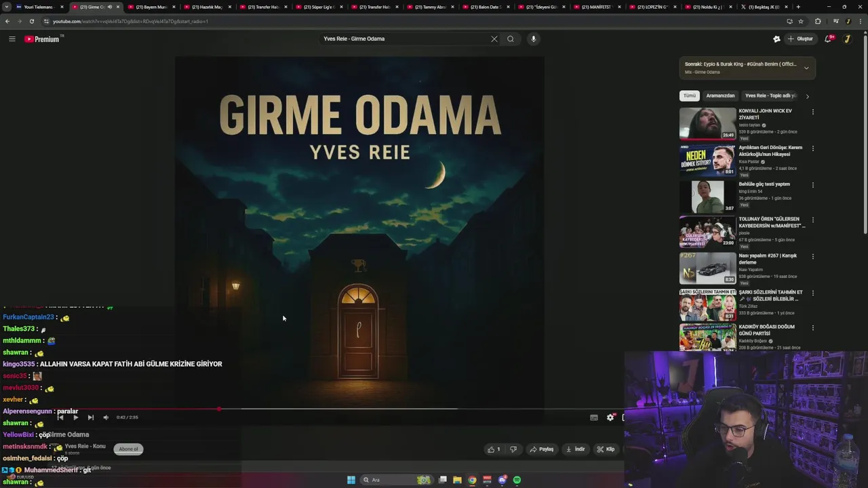Open a new browser tab
Screen dimensions: 868x488
(798, 7)
